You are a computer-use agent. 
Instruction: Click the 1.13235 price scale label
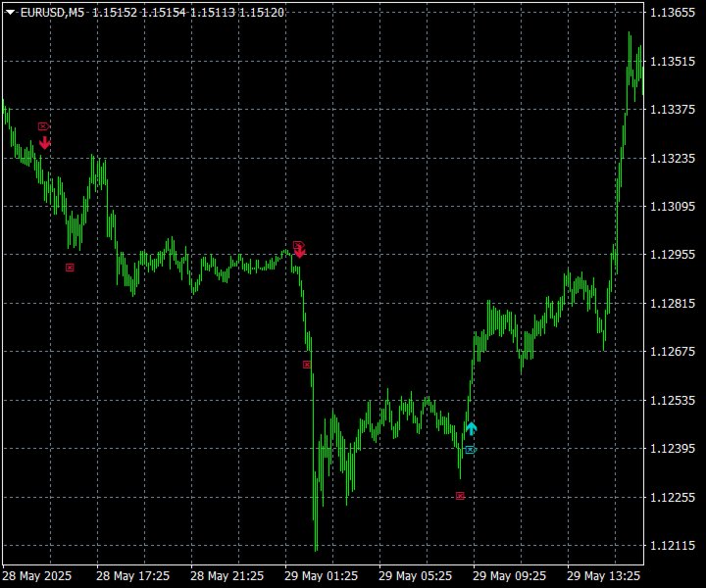pos(673,159)
